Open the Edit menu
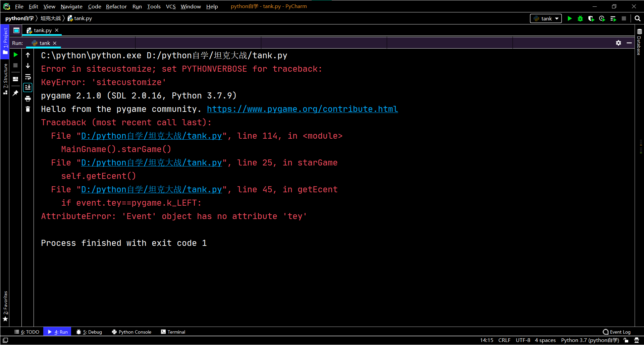The image size is (644, 345). pyautogui.click(x=33, y=6)
